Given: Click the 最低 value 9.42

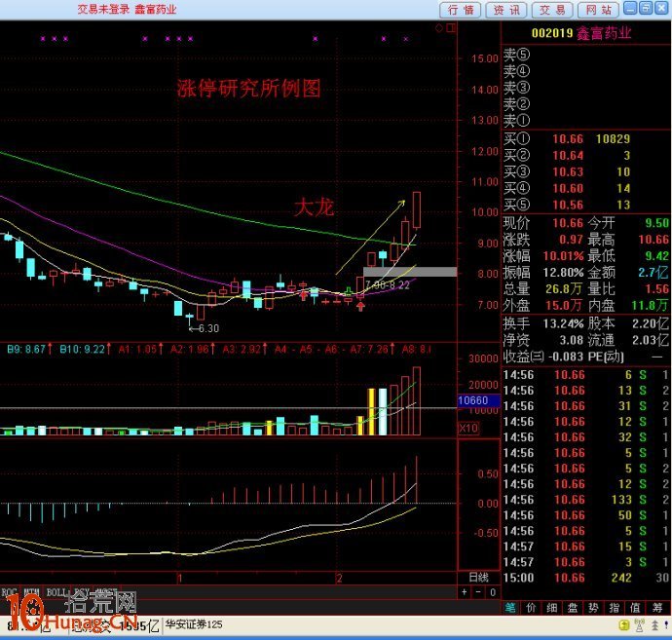Looking at the screenshot, I should 656,256.
